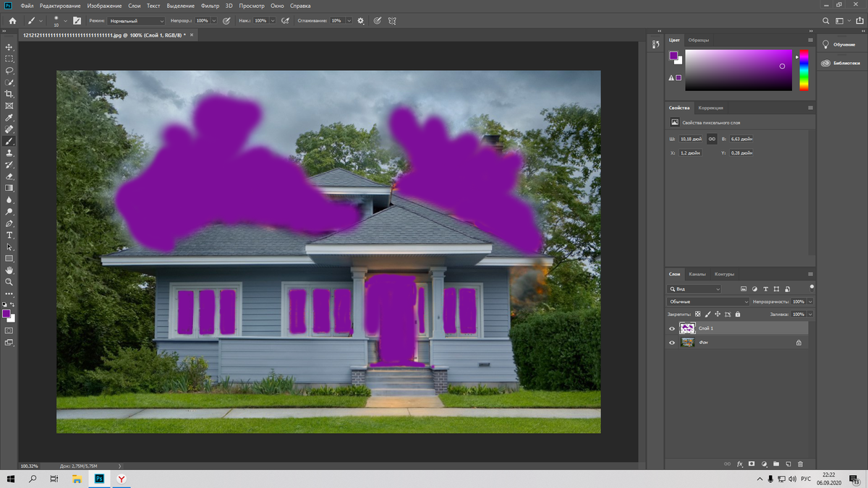Open layer filter type Вид dropdown
This screenshot has width=868, height=488.
click(694, 288)
